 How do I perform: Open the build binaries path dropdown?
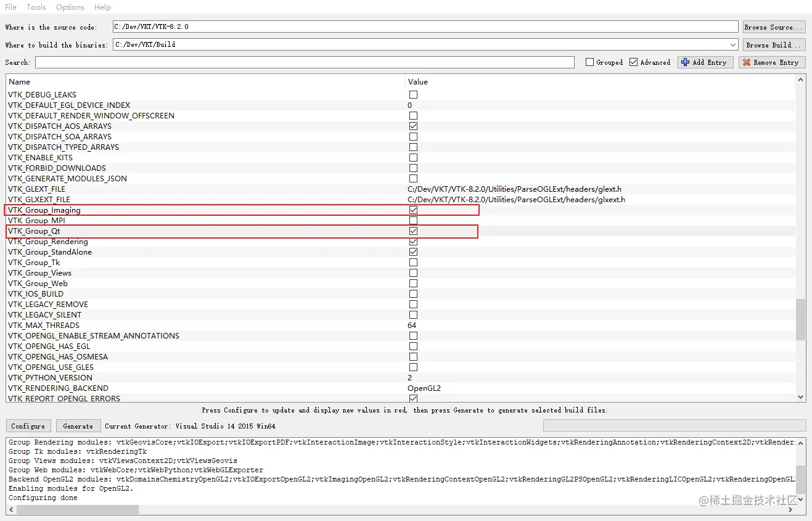(732, 45)
